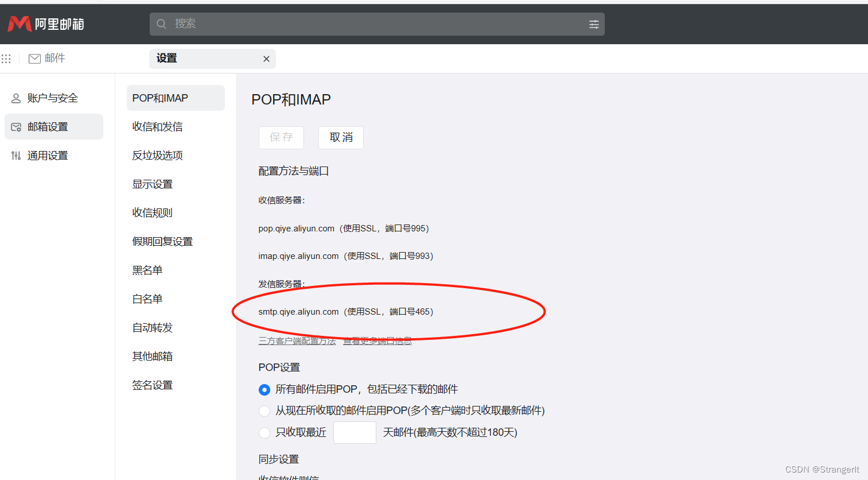The height and width of the screenshot is (480, 868).
Task: Click the Alimail logo icon
Action: [x=20, y=24]
